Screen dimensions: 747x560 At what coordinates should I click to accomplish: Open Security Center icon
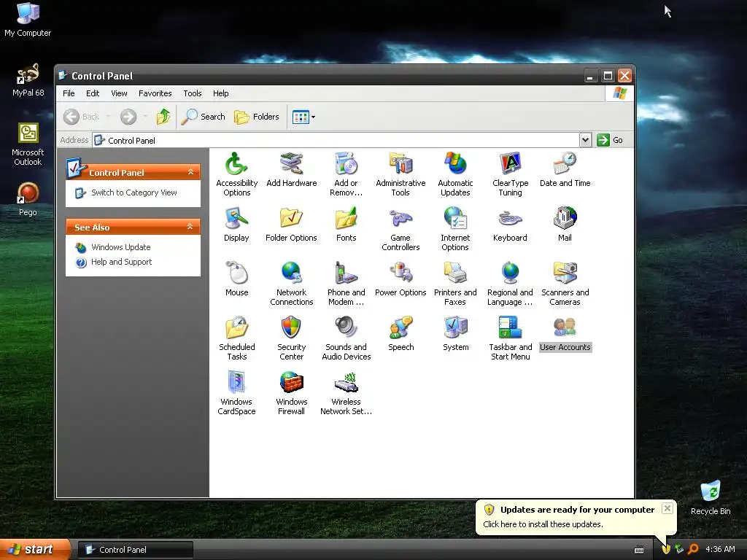291,338
